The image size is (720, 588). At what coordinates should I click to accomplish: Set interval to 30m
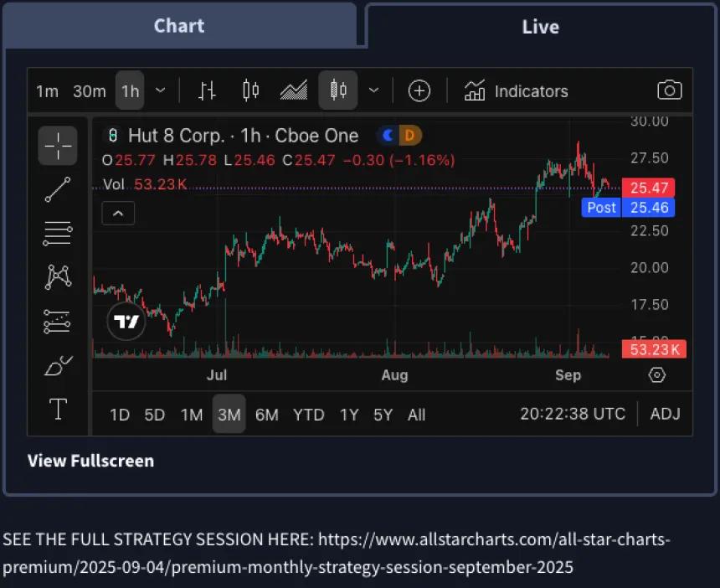pos(89,91)
